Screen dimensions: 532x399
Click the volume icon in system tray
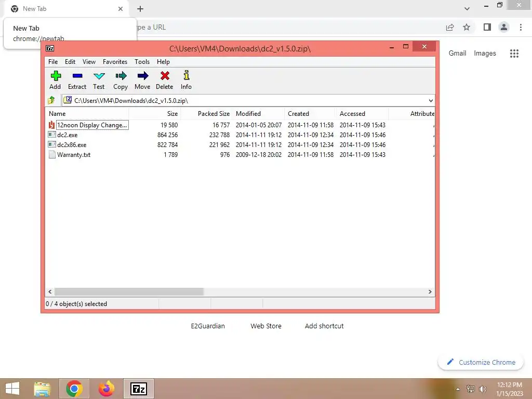483,389
